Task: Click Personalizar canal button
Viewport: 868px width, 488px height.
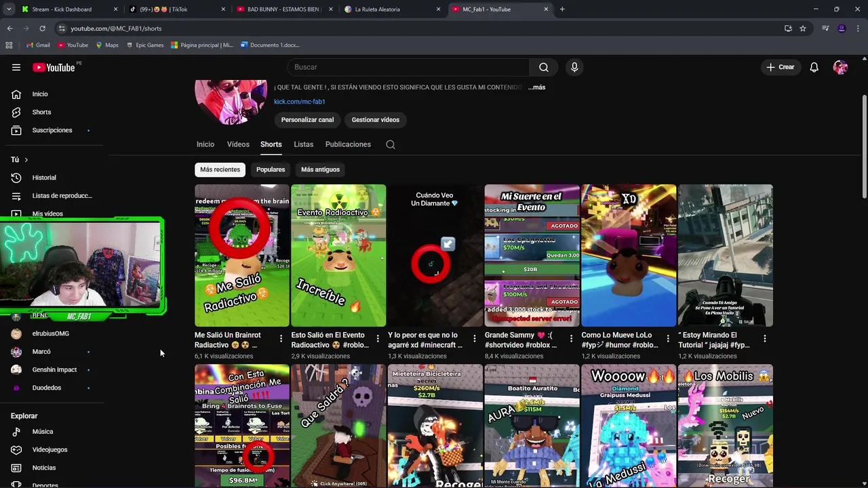Action: tap(307, 120)
